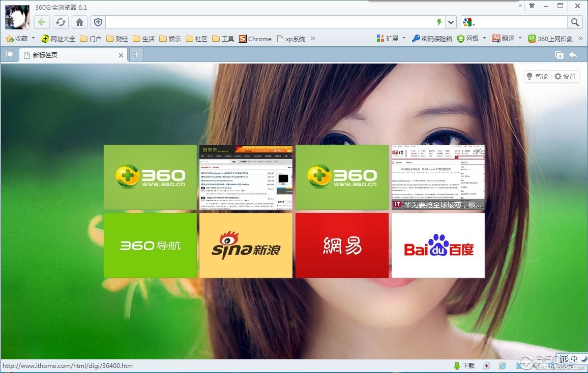588x373 pixels.
Task: Click the IE engine icon in status bar
Action: point(503,365)
